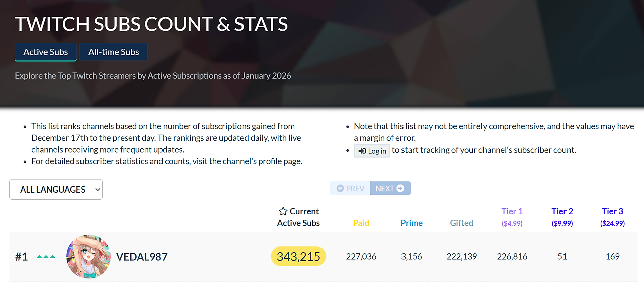Click the 343,215 active subs badge
Image resolution: width=644 pixels, height=282 pixels.
coord(299,257)
